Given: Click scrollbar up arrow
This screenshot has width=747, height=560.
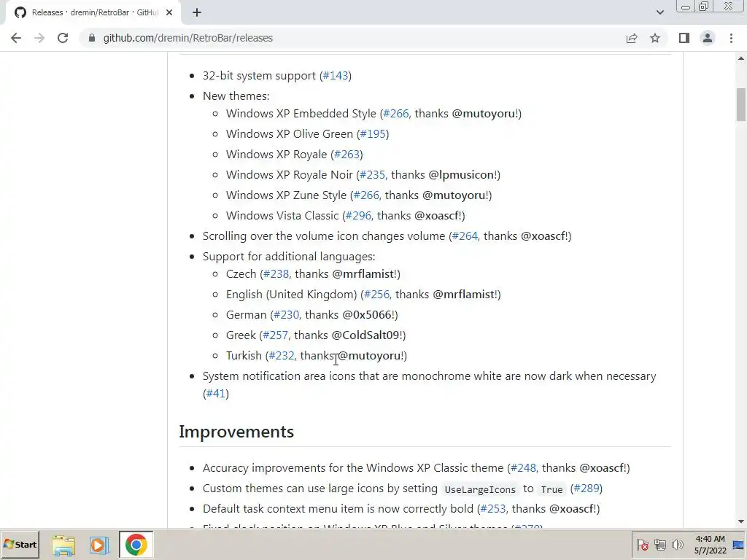Looking at the screenshot, I should [x=741, y=58].
